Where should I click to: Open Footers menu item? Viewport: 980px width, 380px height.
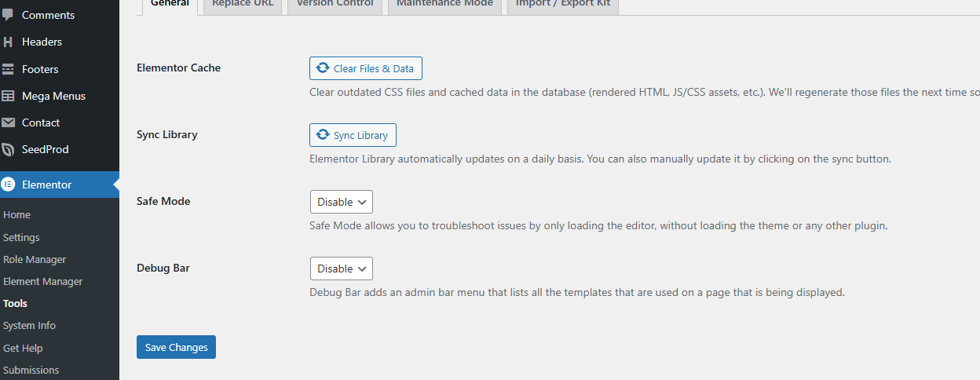[x=60, y=69]
